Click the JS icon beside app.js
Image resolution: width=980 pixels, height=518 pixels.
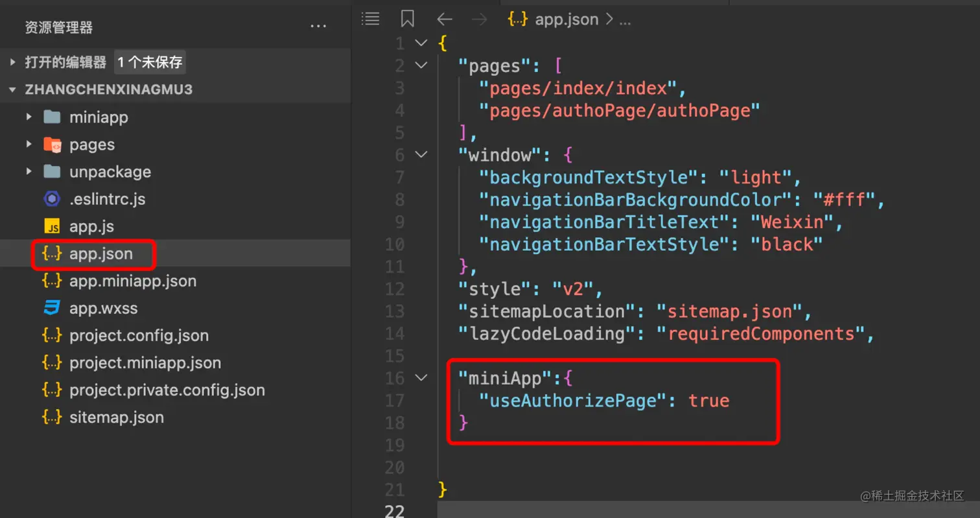click(x=52, y=226)
